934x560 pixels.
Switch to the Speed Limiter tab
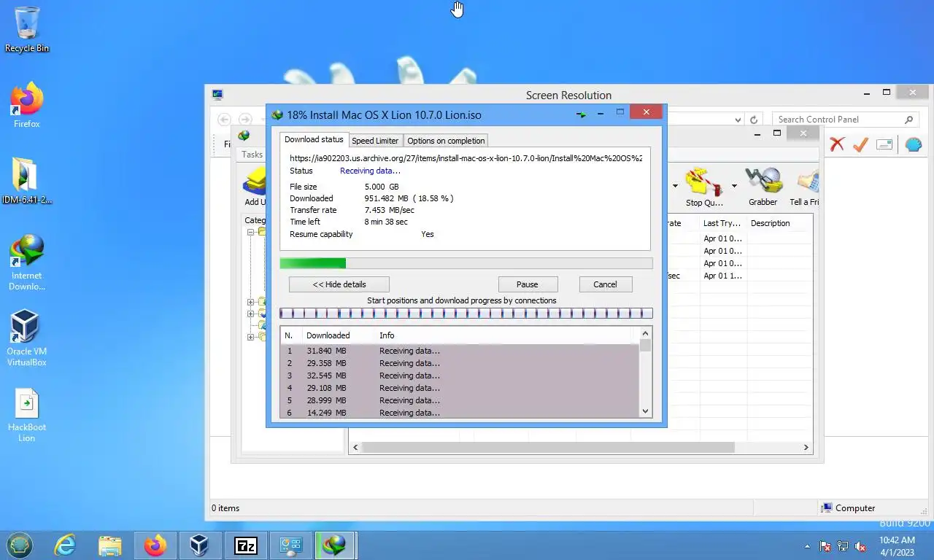(375, 141)
